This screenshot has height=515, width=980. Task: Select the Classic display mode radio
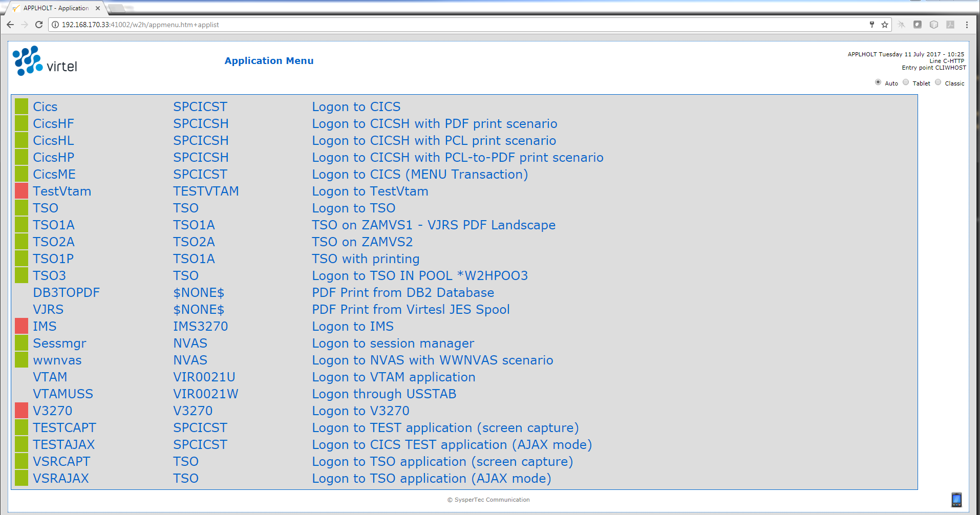pyautogui.click(x=938, y=82)
